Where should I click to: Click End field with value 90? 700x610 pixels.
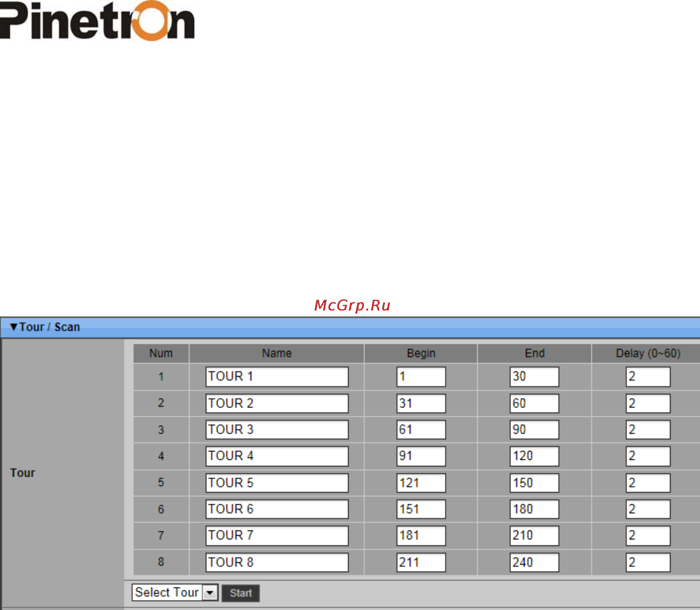(x=534, y=430)
